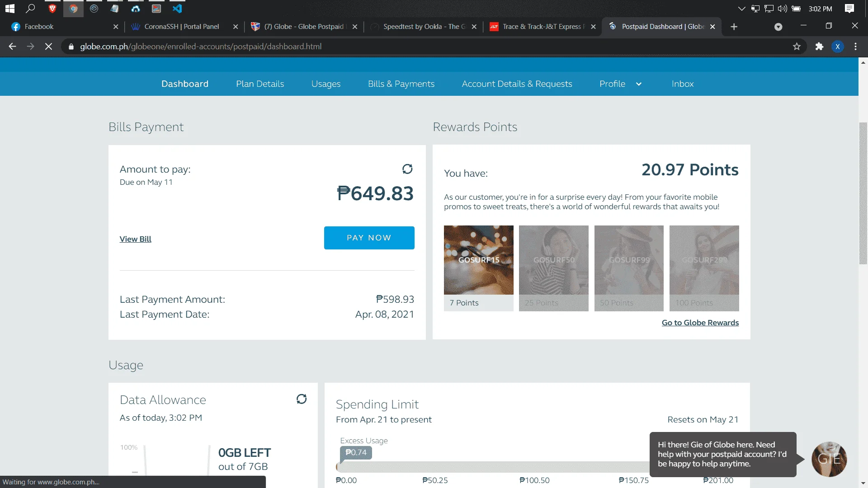Select the GOSURF15 reward thumbnail
The height and width of the screenshot is (488, 868).
click(x=479, y=268)
